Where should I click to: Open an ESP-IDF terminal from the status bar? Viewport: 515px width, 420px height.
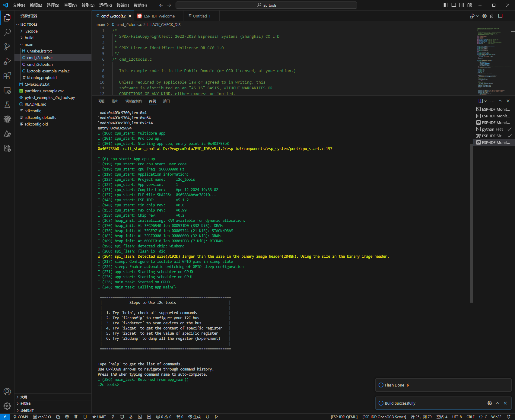(140, 417)
